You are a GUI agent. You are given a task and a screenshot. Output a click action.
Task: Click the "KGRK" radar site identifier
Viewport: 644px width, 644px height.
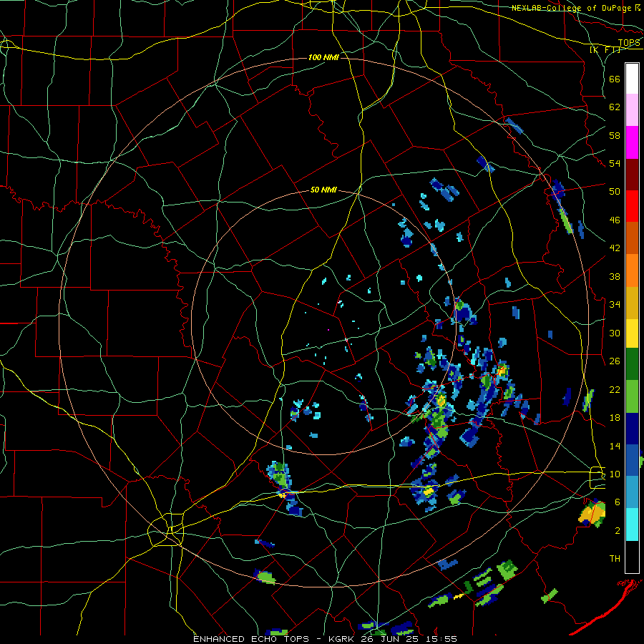pyautogui.click(x=343, y=639)
